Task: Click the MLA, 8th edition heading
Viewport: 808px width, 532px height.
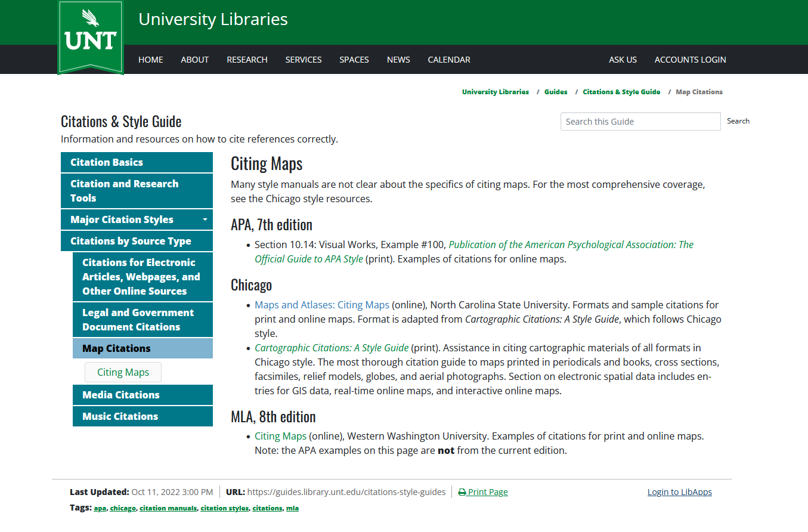Action: [273, 416]
